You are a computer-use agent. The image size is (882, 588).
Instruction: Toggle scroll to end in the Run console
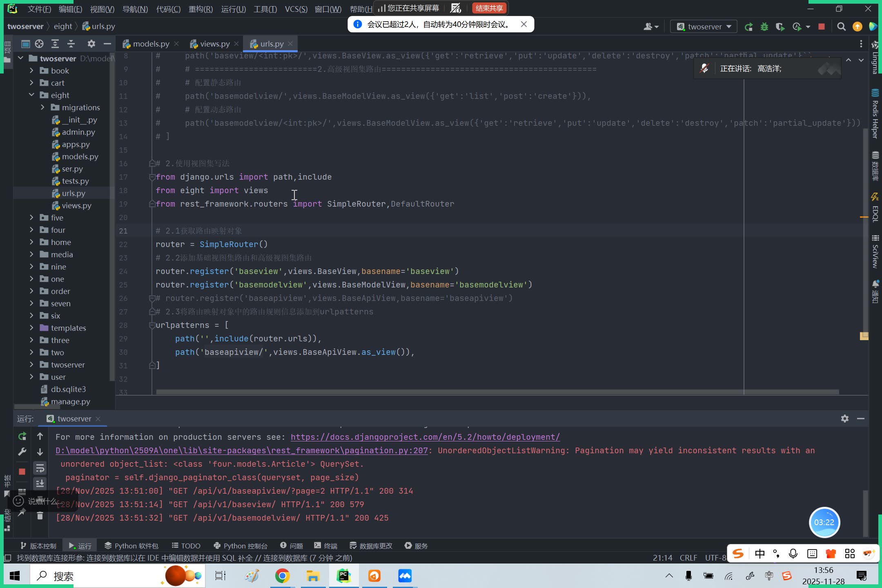pyautogui.click(x=40, y=484)
